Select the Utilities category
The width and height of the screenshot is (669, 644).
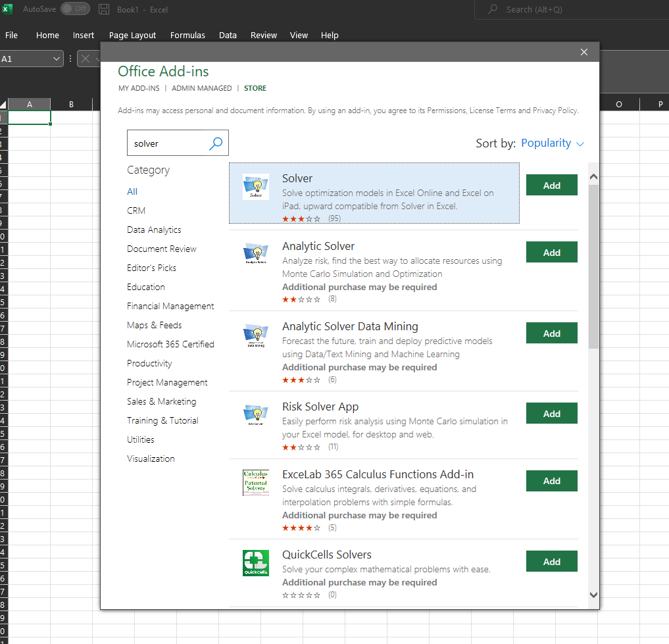[140, 439]
